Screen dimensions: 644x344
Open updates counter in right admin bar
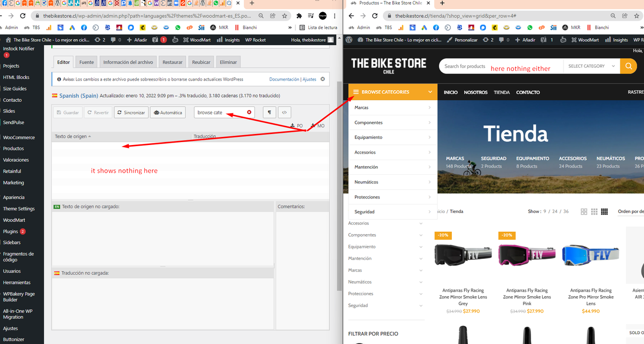tap(489, 40)
